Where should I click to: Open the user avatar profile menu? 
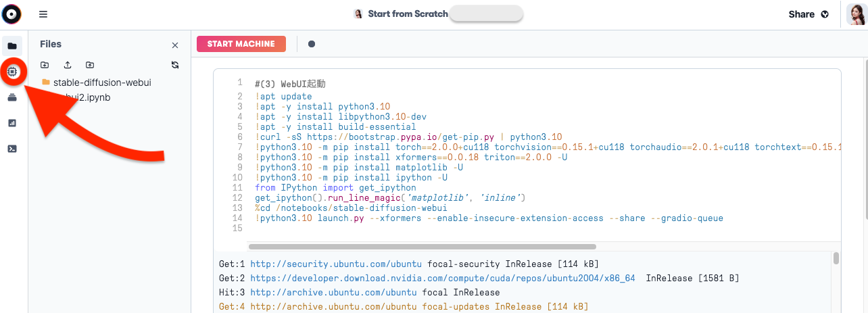coord(857,14)
